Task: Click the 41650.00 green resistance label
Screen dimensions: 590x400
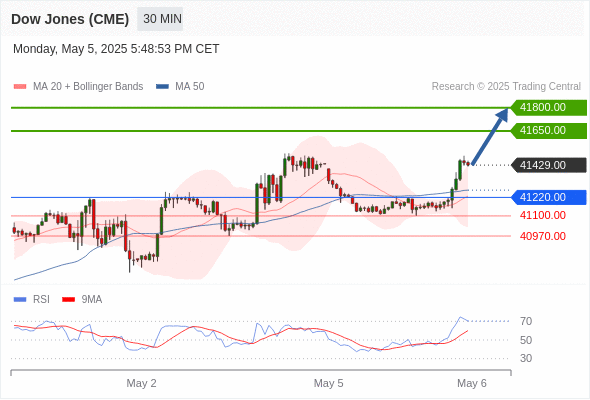Action: (x=548, y=131)
